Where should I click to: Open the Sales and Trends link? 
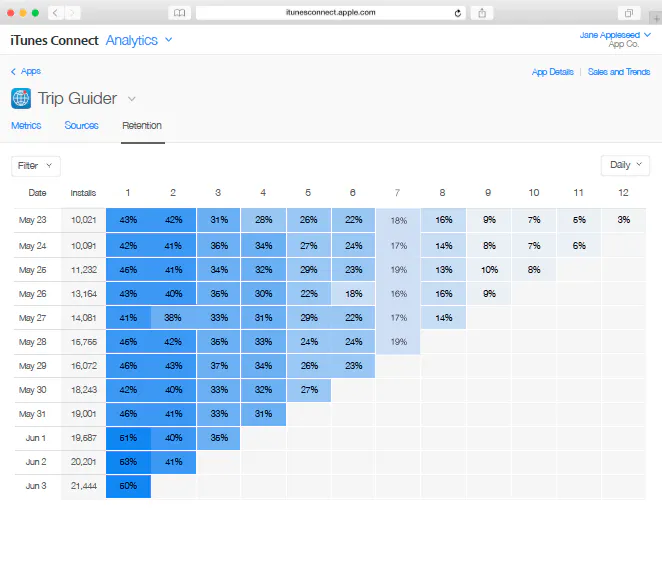(x=618, y=72)
